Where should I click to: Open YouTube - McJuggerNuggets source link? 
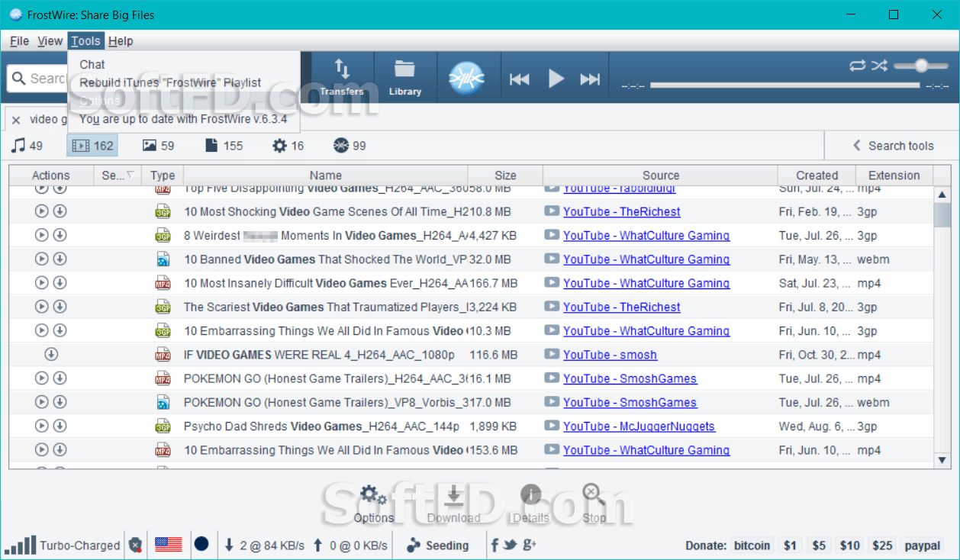[639, 426]
